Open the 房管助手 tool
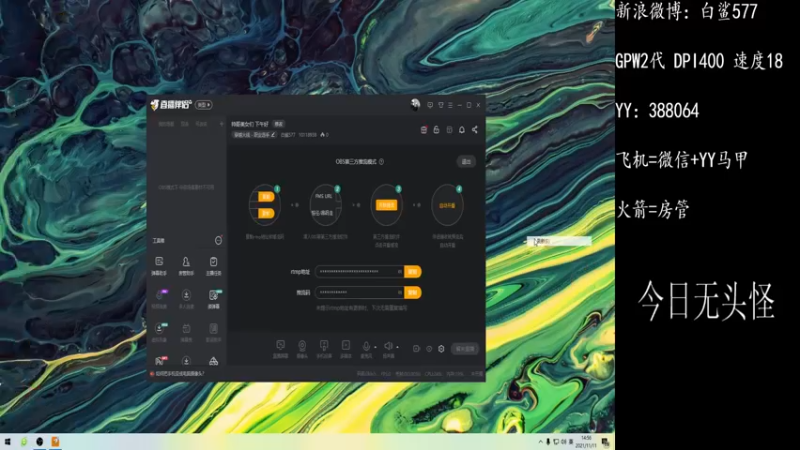The width and height of the screenshot is (800, 450). (186, 266)
